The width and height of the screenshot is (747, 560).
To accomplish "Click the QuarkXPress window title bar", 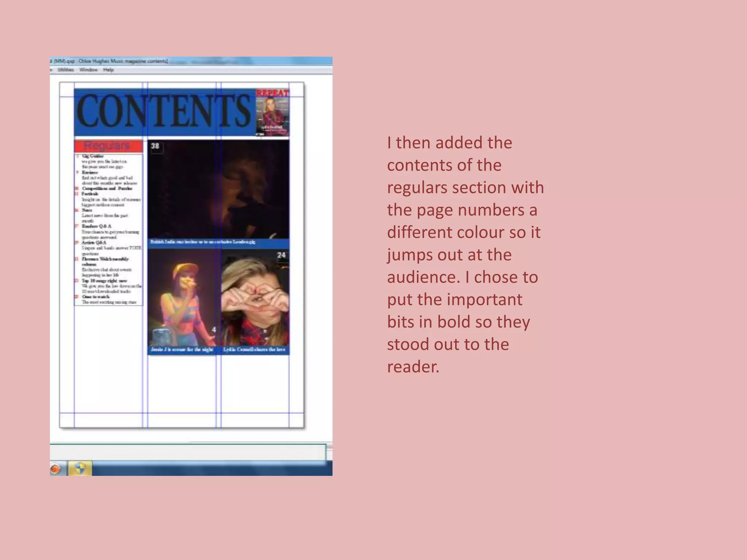I will (x=191, y=61).
